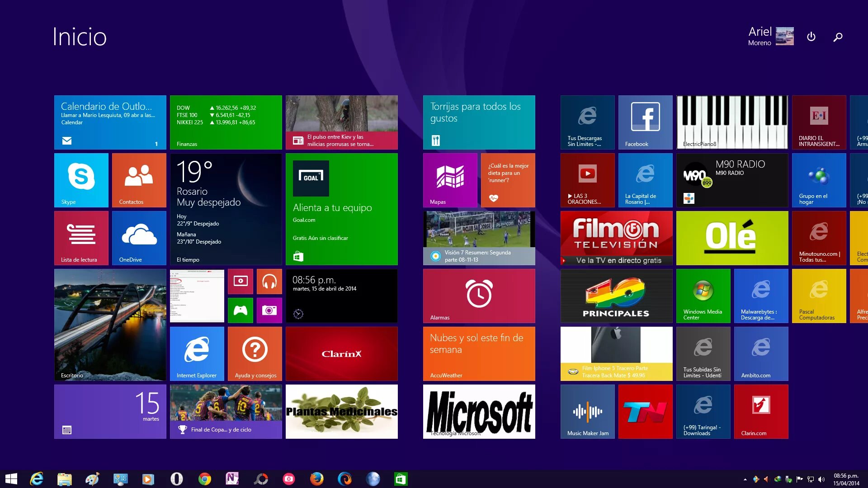
Task: Launch the Facebook tile
Action: (x=646, y=122)
